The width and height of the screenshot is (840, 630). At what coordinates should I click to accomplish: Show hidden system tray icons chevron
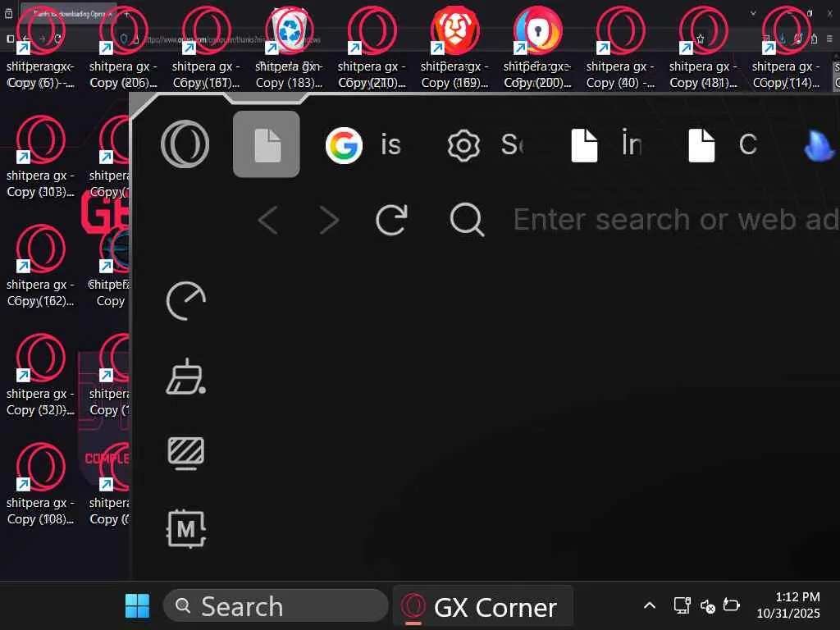[x=650, y=606]
